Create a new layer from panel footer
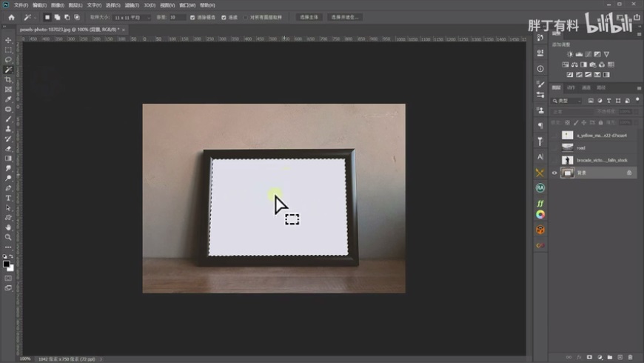This screenshot has width=644, height=363. coord(620,357)
